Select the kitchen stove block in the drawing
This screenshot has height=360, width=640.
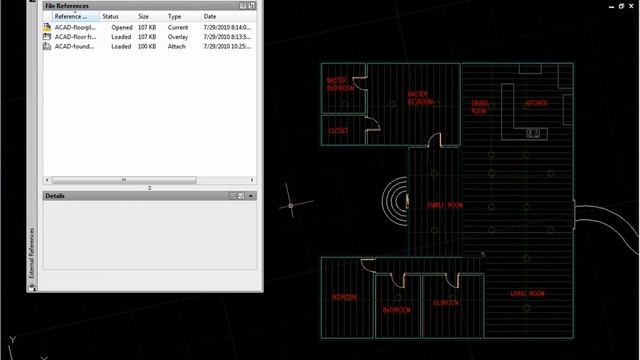coord(533,133)
